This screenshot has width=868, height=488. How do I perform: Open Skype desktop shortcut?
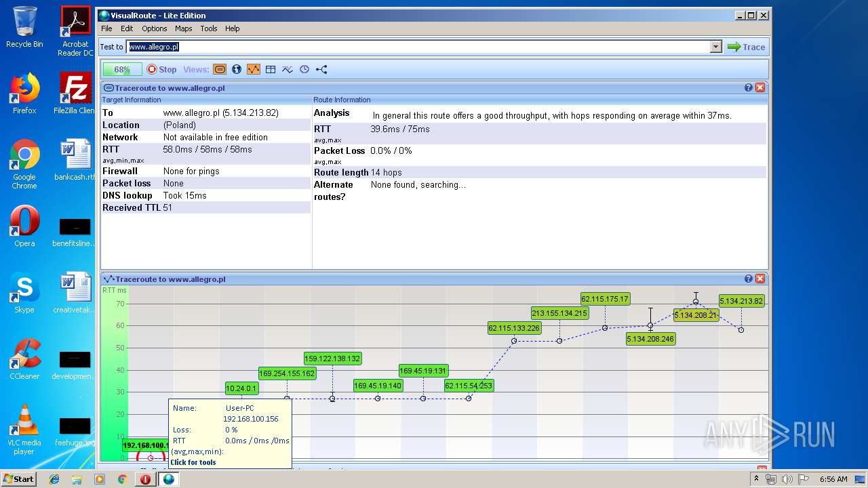point(24,293)
